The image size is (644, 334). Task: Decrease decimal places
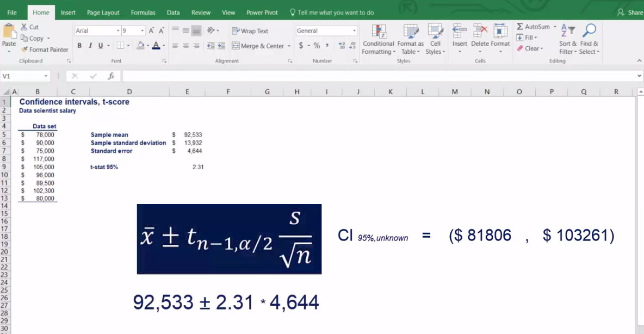pos(352,46)
